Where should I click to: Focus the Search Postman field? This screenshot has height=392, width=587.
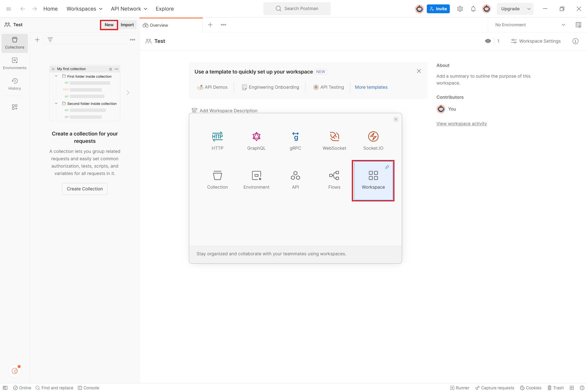point(297,9)
